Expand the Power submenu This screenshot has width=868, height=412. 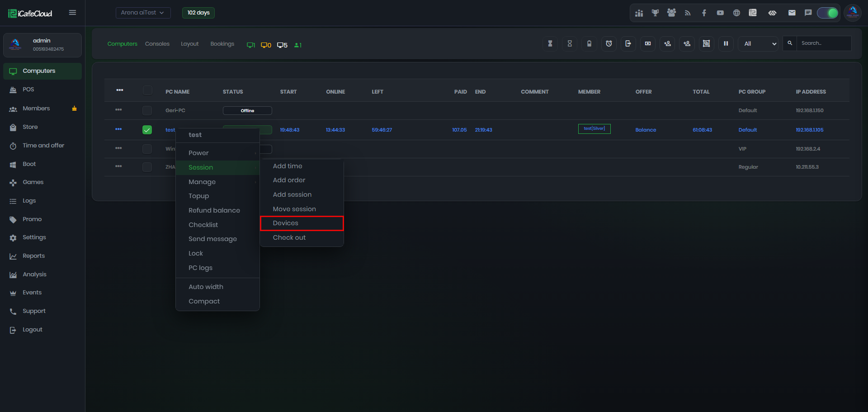pyautogui.click(x=217, y=153)
